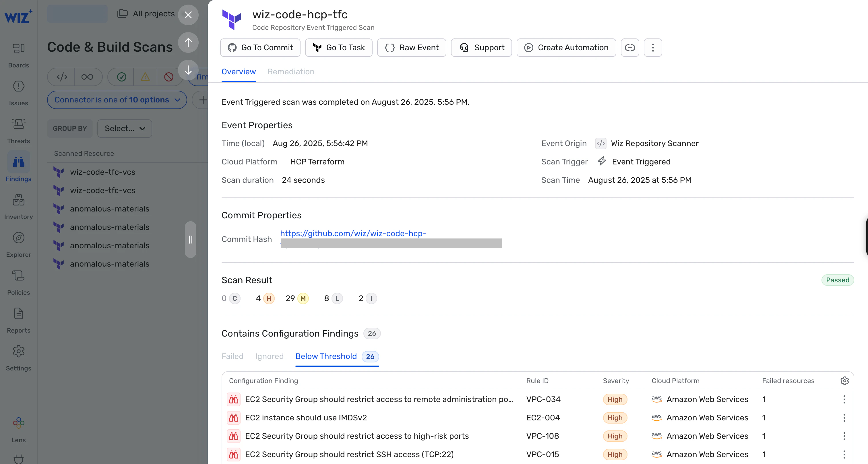
Task: Toggle blocked status filter icon
Action: coord(168,77)
